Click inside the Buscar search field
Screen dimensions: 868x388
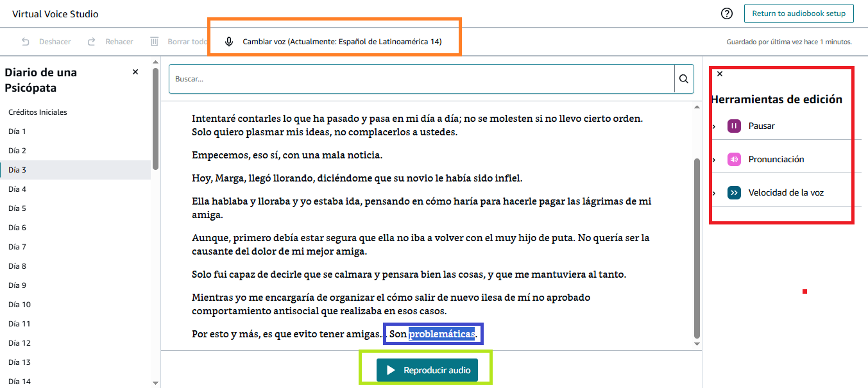[421, 79]
